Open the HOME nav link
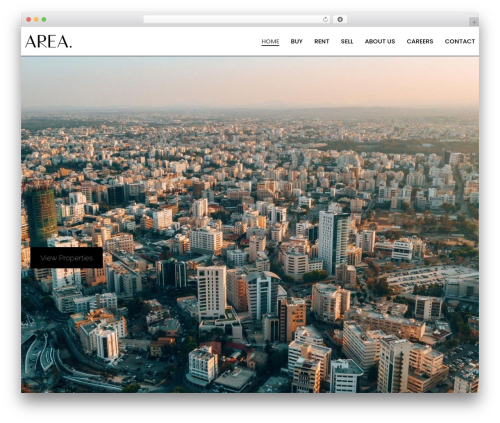 [x=270, y=41]
